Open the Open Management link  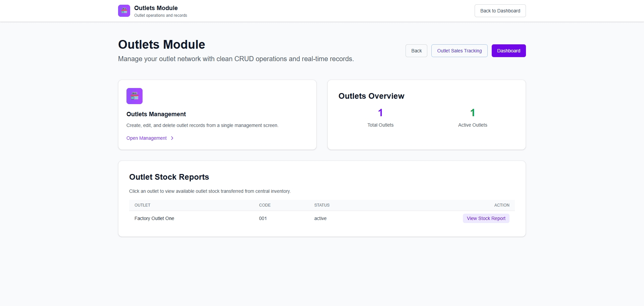click(147, 138)
